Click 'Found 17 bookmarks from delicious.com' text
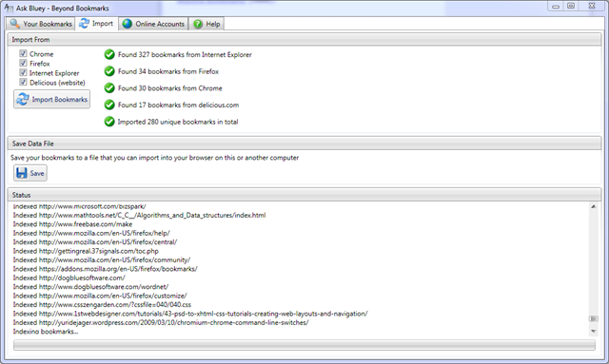This screenshot has height=364, width=609. click(x=178, y=105)
